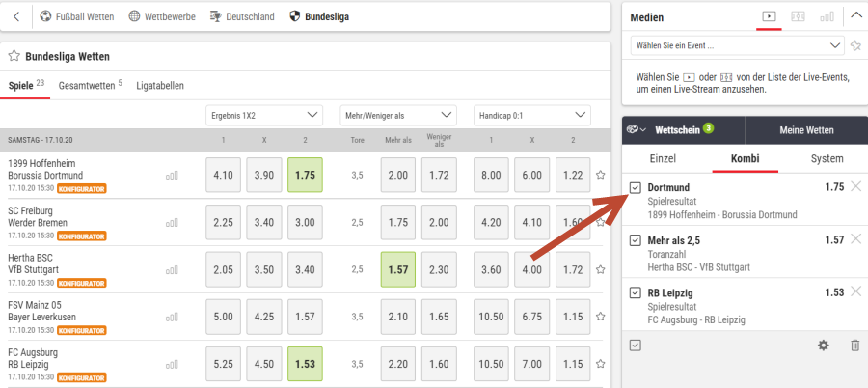Favorite Bundesliga Wetten with the star icon

[14, 56]
